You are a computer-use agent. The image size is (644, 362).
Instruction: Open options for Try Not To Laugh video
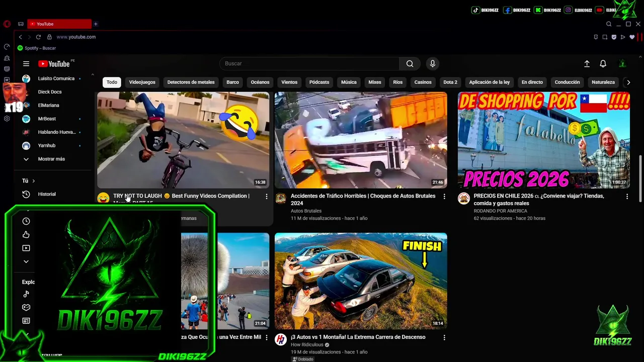coord(267,197)
